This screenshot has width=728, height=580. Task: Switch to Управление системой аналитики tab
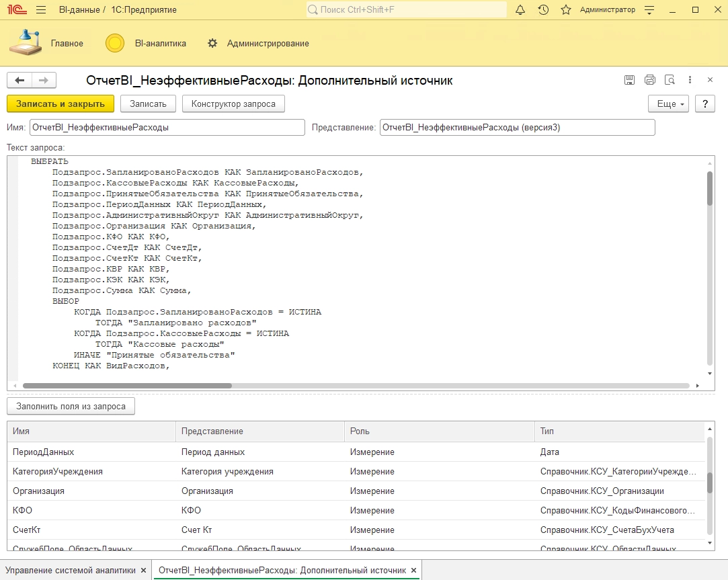tap(71, 570)
